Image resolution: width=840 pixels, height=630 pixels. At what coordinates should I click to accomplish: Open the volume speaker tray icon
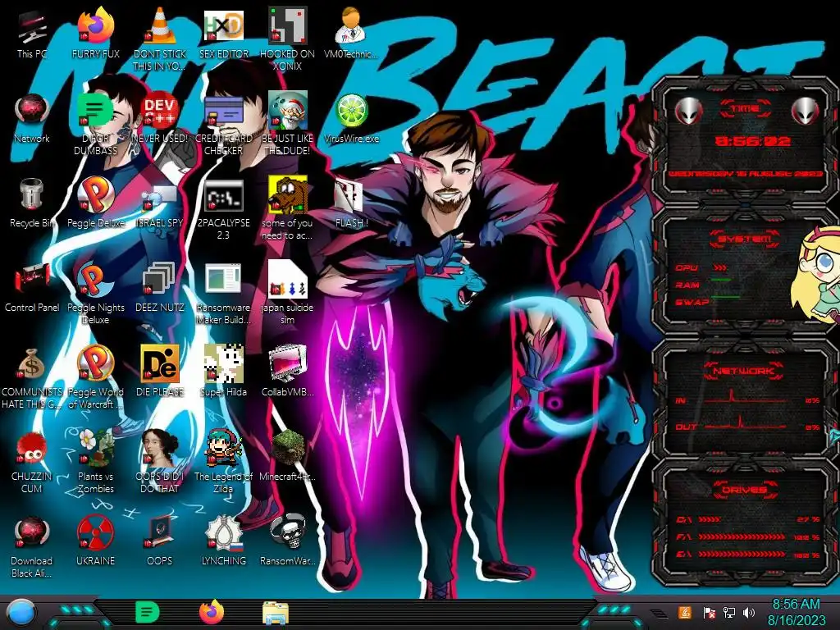[749, 613]
